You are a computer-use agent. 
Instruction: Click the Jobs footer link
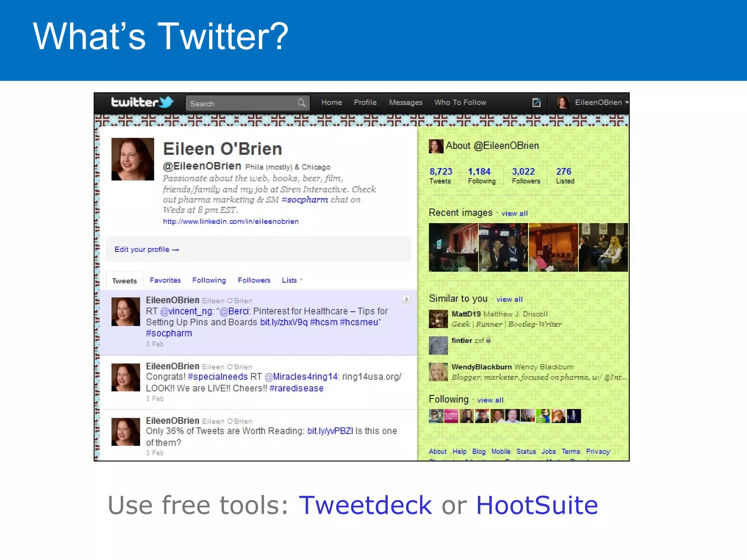(548, 451)
